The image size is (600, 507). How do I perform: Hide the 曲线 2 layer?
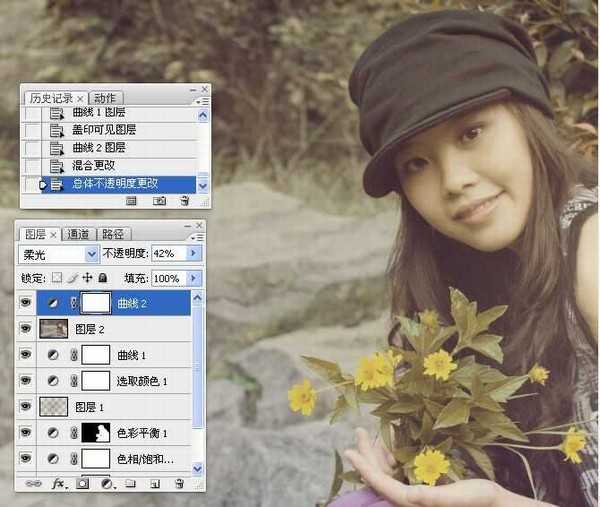tap(26, 302)
